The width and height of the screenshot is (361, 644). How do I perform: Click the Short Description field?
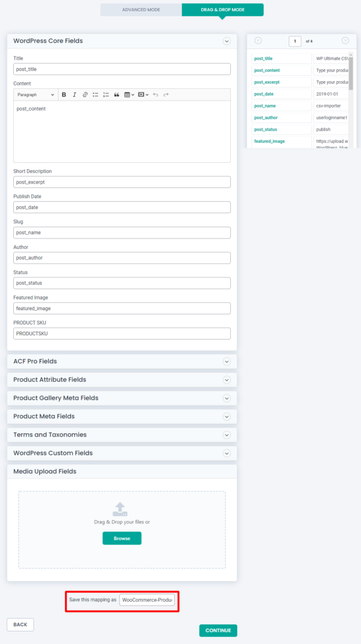(122, 182)
